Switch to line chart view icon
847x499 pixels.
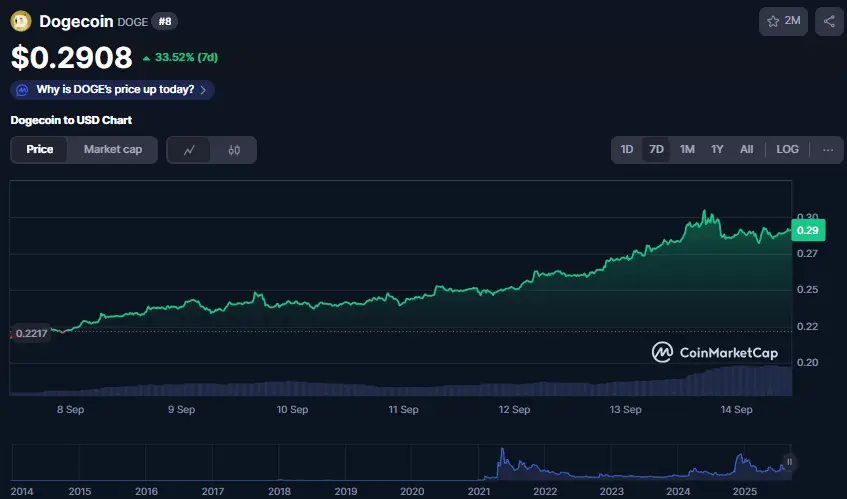pos(189,150)
